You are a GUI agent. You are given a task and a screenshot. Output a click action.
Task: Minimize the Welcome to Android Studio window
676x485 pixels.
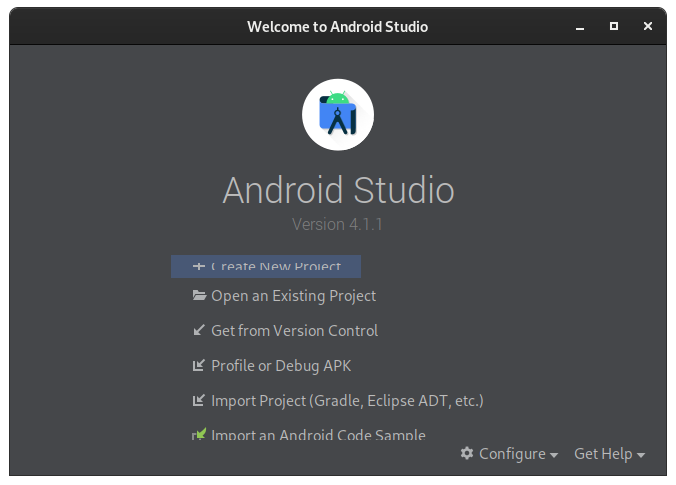click(x=580, y=27)
